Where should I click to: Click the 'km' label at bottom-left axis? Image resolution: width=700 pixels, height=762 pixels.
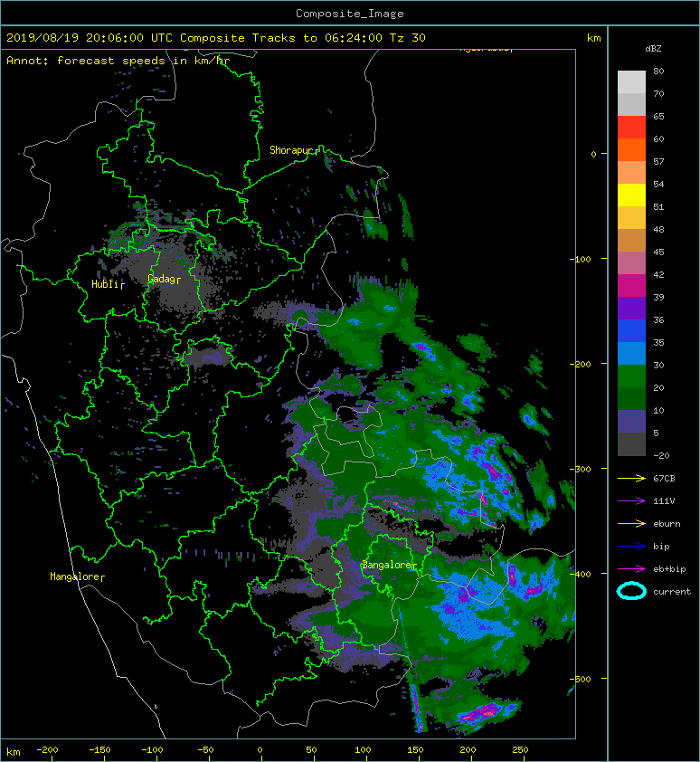click(14, 752)
